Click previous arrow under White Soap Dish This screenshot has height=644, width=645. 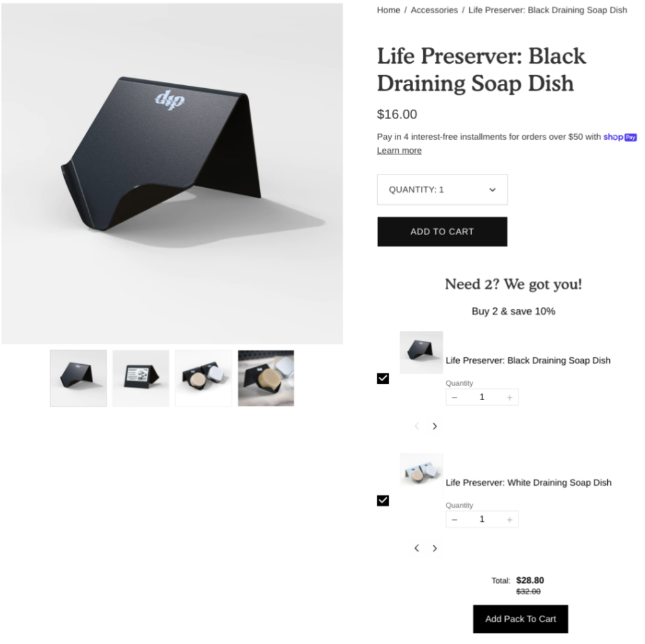tap(417, 548)
